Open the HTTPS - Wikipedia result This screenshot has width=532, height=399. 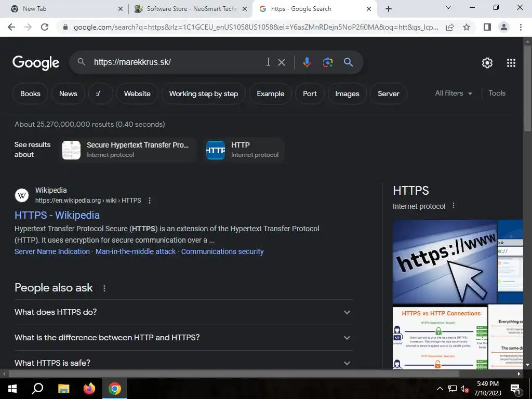[x=57, y=215]
